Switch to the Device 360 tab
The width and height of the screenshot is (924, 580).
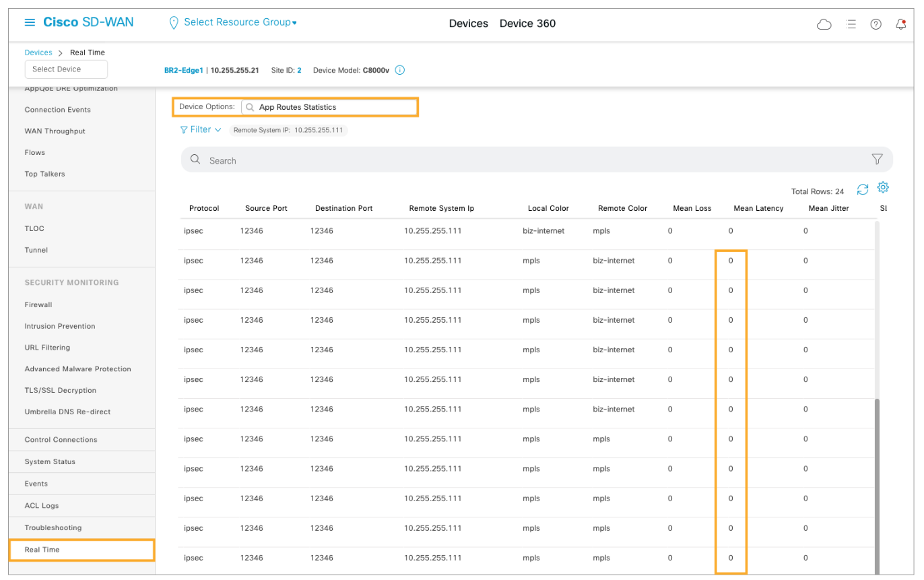[x=527, y=24]
